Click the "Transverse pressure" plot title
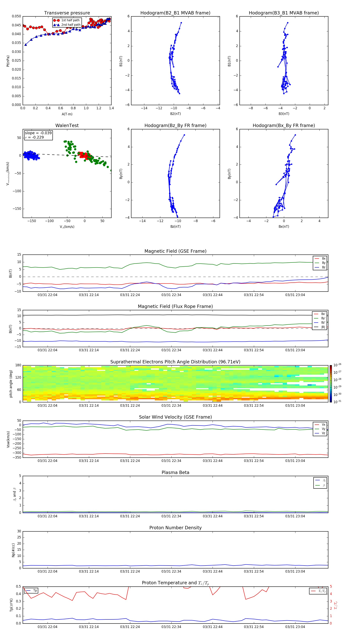The width and height of the screenshot is (351, 644). pos(67,13)
